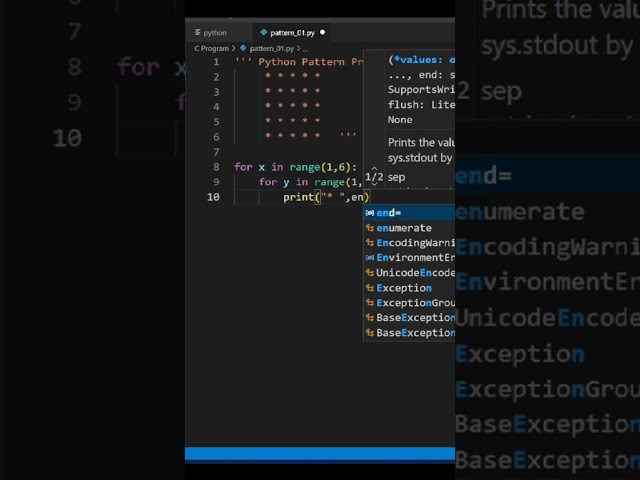
Task: Show previous signature with up arrow
Action: tap(374, 168)
